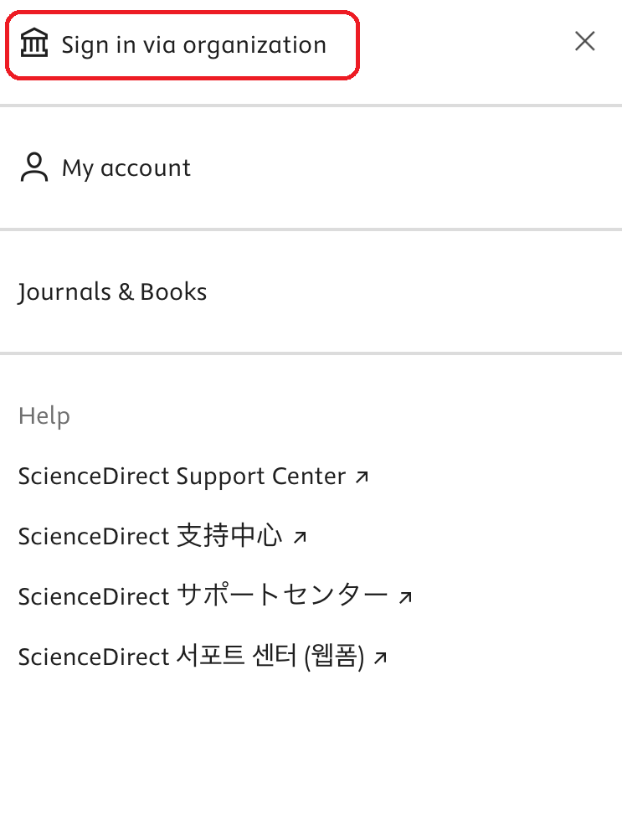
Task: Select the word 'organization' in sign-in button
Action: [254, 45]
